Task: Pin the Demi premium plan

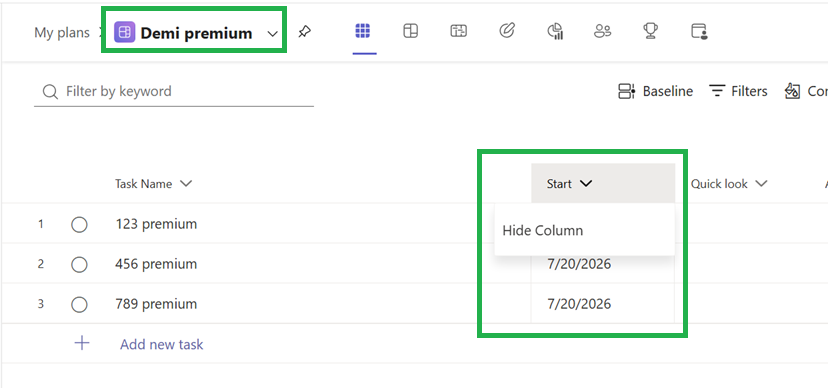Action: point(304,32)
